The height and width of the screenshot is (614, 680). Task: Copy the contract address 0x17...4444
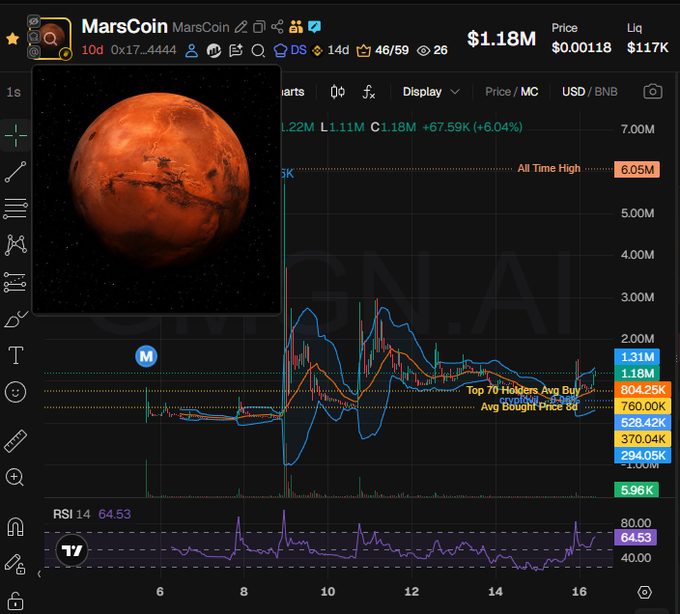143,50
